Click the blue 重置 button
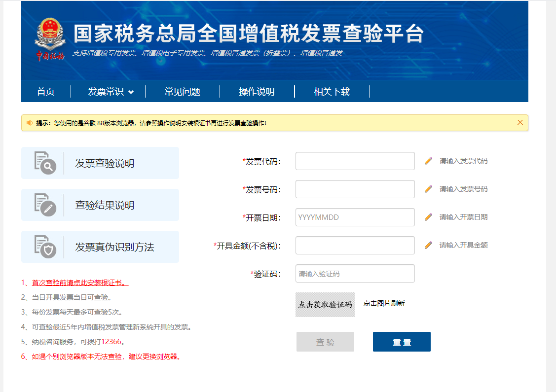The image size is (556, 392). coord(402,342)
